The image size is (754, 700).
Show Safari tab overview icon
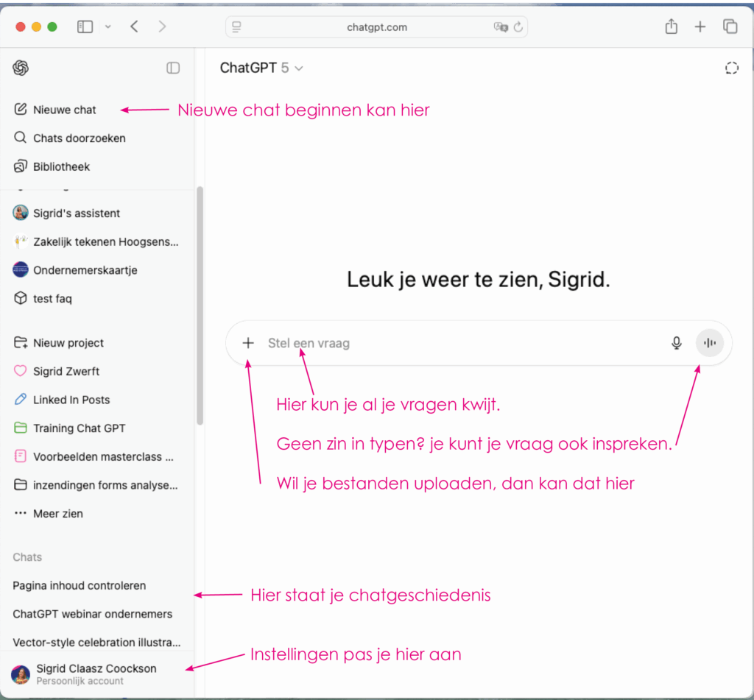click(x=730, y=26)
